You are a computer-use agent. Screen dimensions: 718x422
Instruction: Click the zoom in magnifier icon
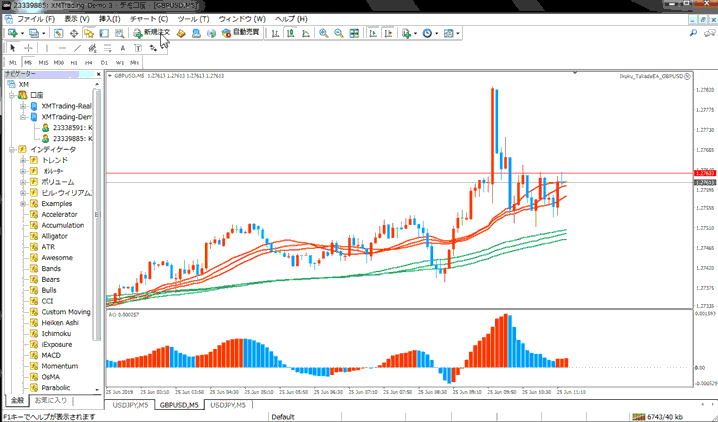tap(323, 33)
